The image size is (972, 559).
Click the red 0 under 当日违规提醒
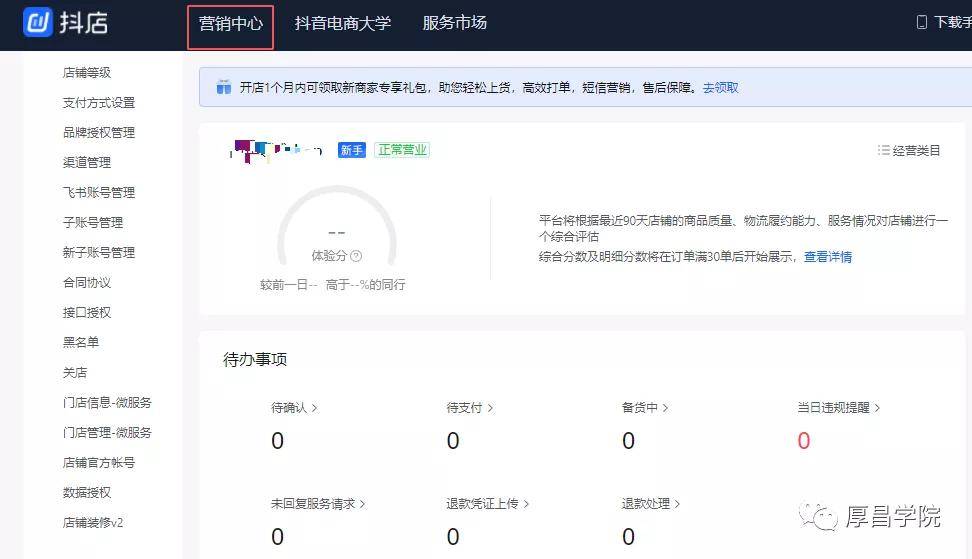click(x=804, y=441)
